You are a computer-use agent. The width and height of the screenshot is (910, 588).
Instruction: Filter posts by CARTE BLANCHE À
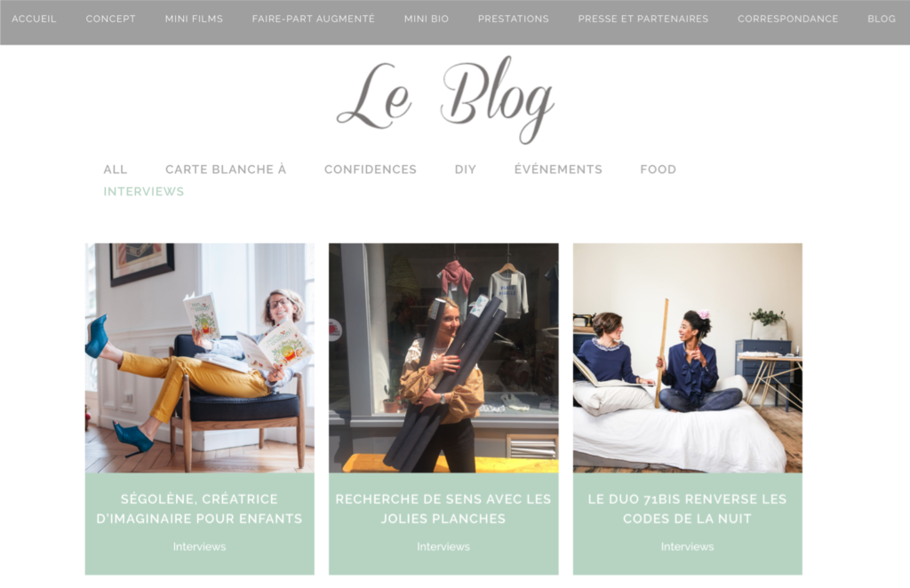pos(226,170)
